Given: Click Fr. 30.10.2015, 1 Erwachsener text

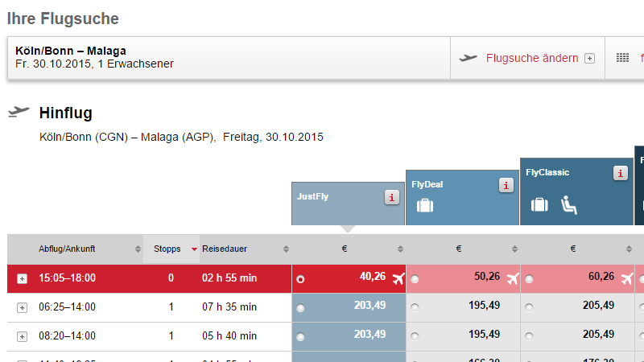Looking at the screenshot, I should pos(94,64).
